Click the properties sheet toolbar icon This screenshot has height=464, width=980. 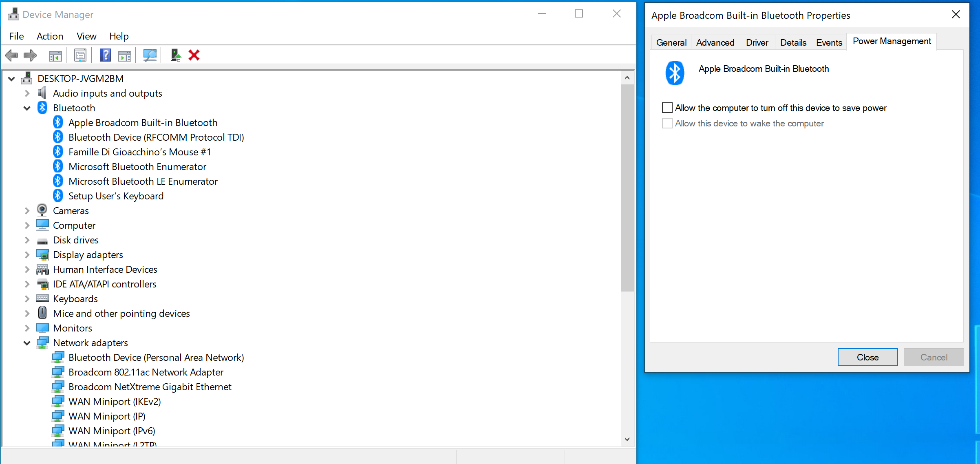click(x=80, y=55)
